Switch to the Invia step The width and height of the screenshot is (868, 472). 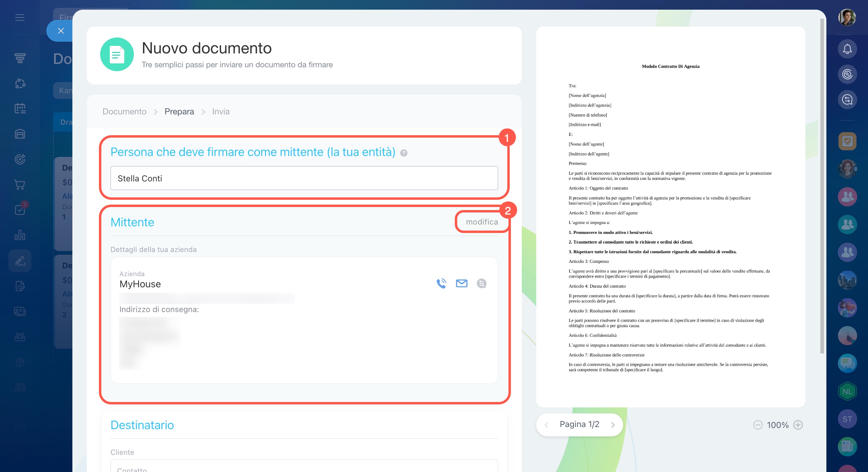pos(221,112)
